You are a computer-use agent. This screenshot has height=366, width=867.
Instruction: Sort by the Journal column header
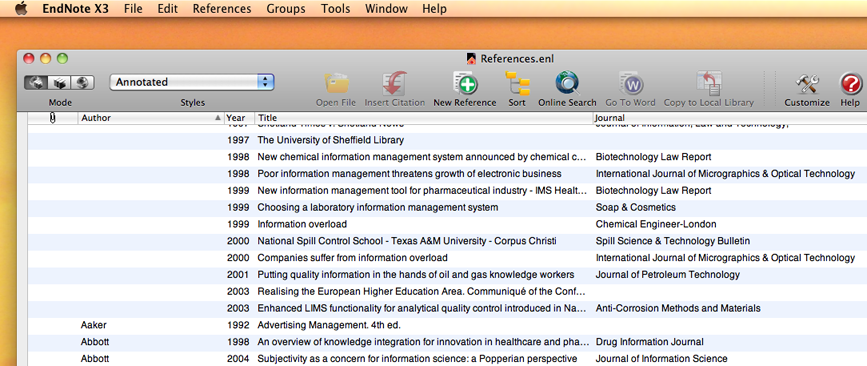(730, 118)
